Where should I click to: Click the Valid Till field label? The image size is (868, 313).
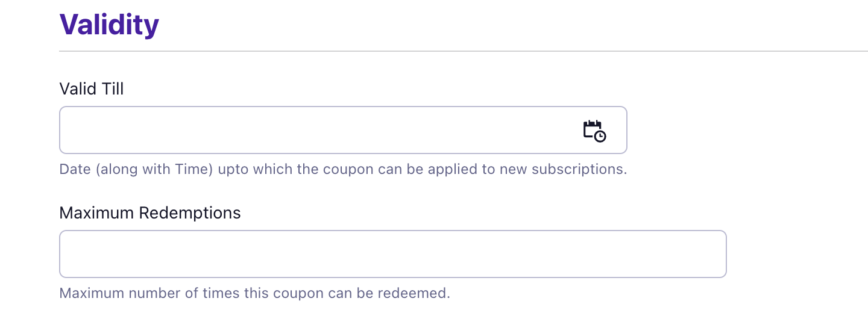[92, 89]
